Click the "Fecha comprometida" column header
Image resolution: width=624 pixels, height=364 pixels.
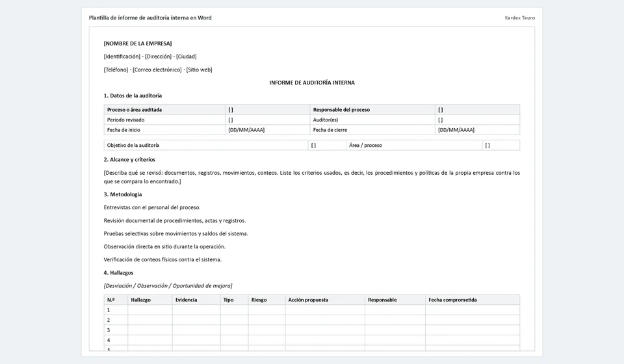tap(473, 300)
